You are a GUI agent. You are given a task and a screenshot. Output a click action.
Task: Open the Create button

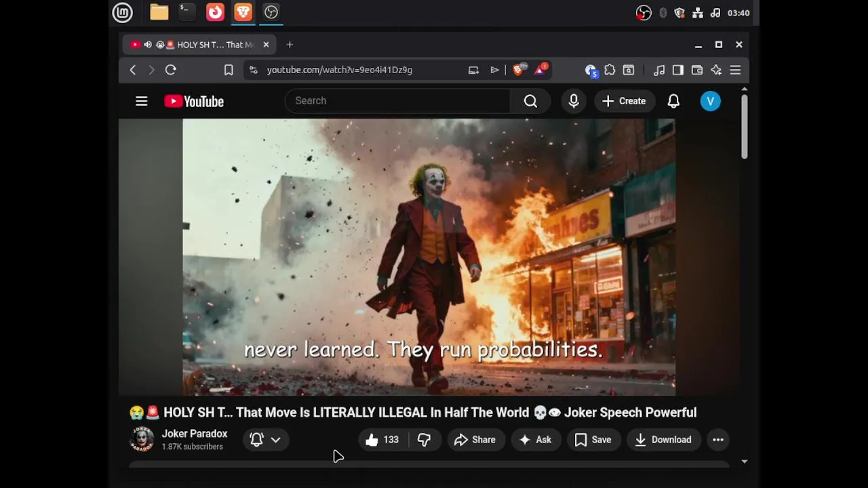click(x=625, y=101)
